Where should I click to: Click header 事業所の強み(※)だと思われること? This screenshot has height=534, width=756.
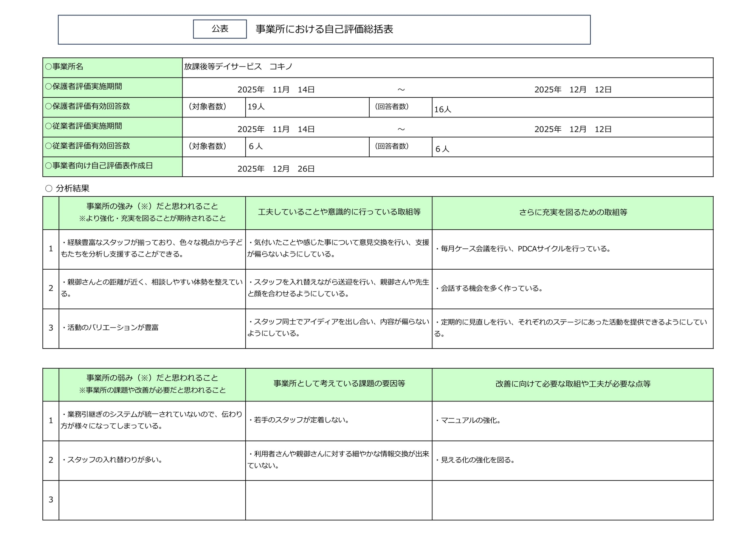click(152, 212)
